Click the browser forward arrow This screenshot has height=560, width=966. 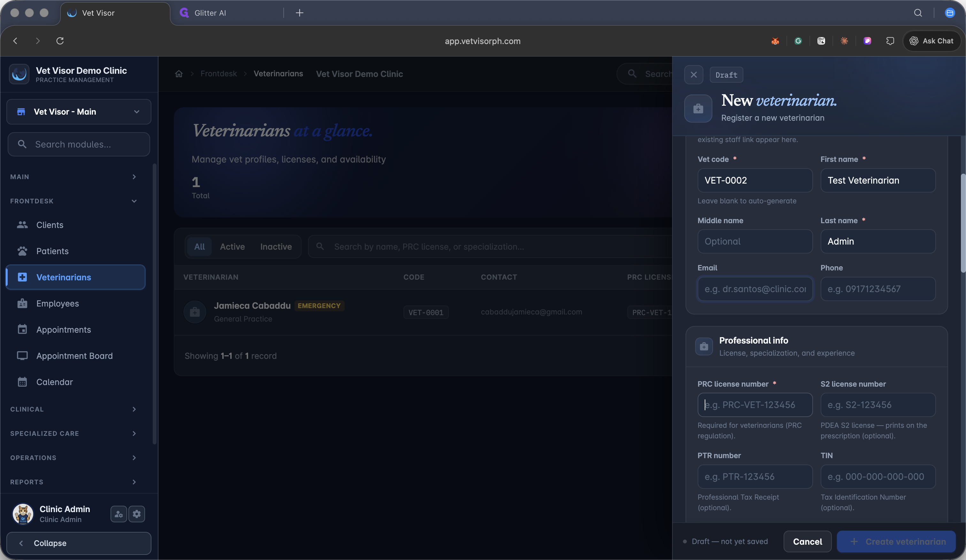click(x=38, y=41)
